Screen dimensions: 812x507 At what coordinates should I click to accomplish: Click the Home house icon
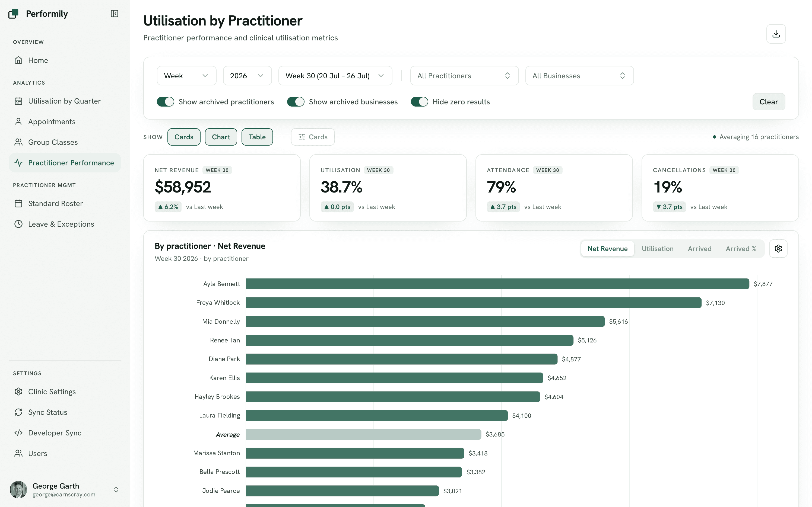pos(18,60)
